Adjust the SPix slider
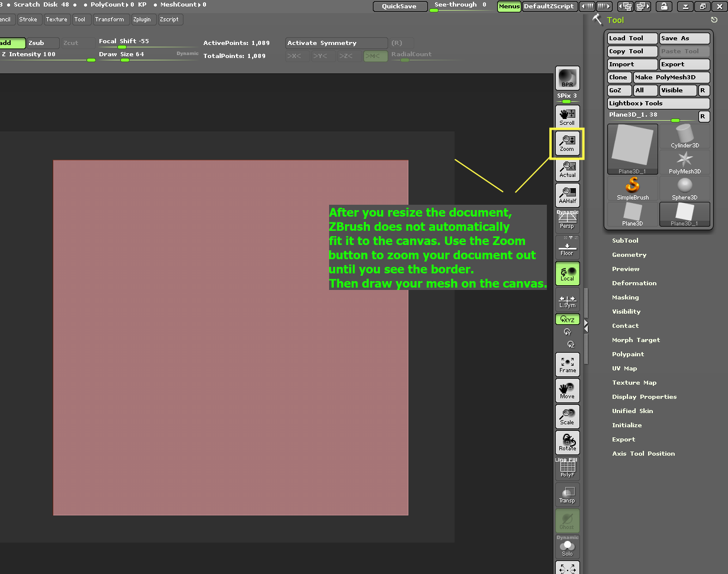728x574 pixels. point(568,98)
